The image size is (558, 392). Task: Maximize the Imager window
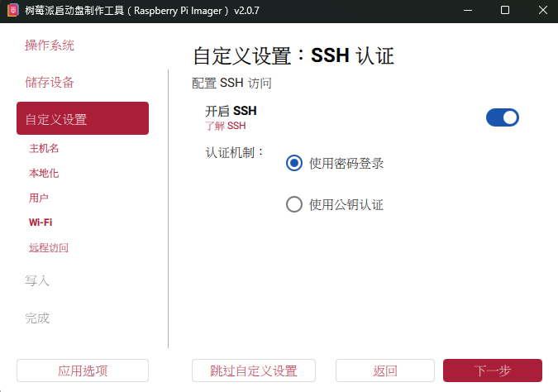pos(505,11)
